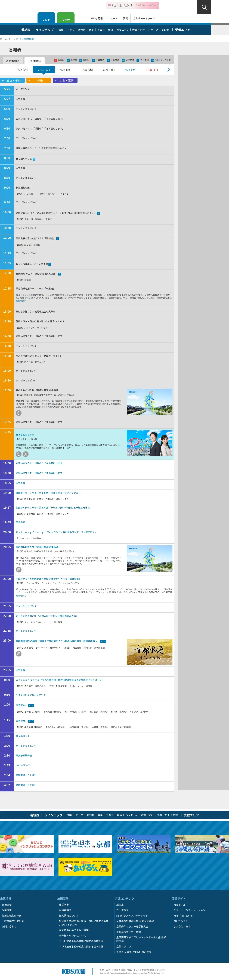Show the next week of dates arrow
Screen dimensions: 229x980
[x=168, y=70]
